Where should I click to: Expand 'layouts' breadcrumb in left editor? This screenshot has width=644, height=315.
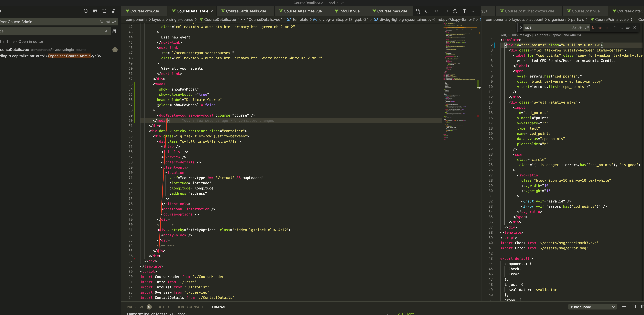point(158,20)
